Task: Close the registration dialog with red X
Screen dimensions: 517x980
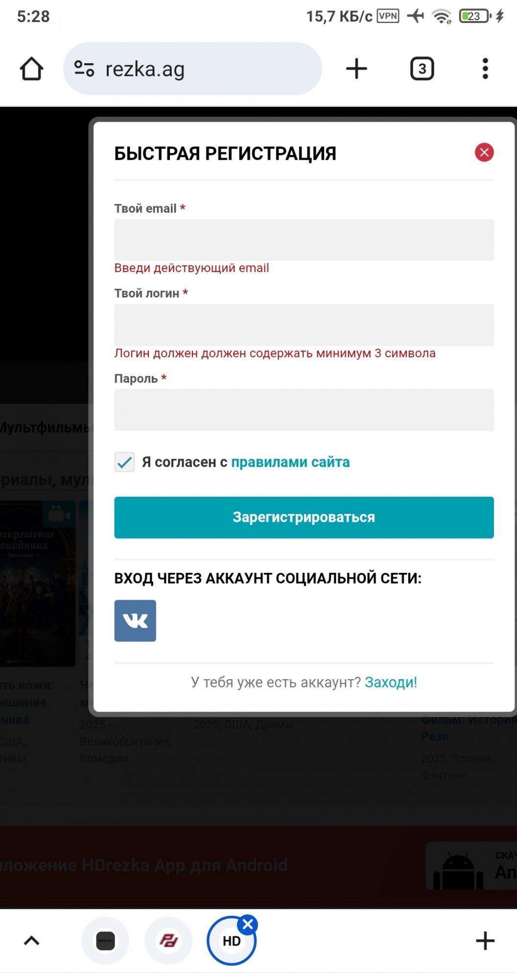Action: point(484,152)
